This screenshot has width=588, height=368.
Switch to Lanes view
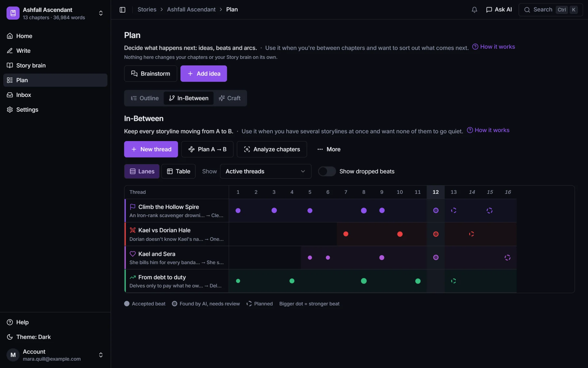[x=142, y=171]
